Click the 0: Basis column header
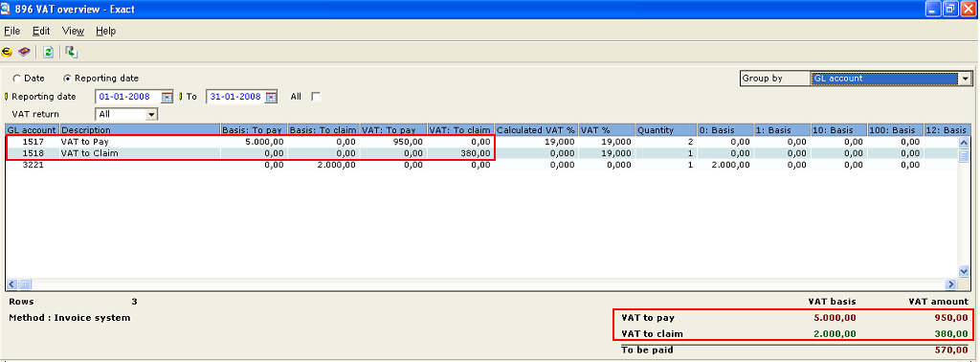Viewport: 980px width, 362px height. (x=726, y=130)
